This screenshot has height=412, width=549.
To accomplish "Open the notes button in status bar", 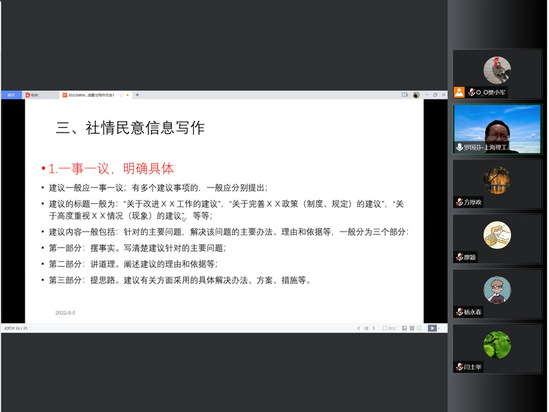I will [x=389, y=328].
